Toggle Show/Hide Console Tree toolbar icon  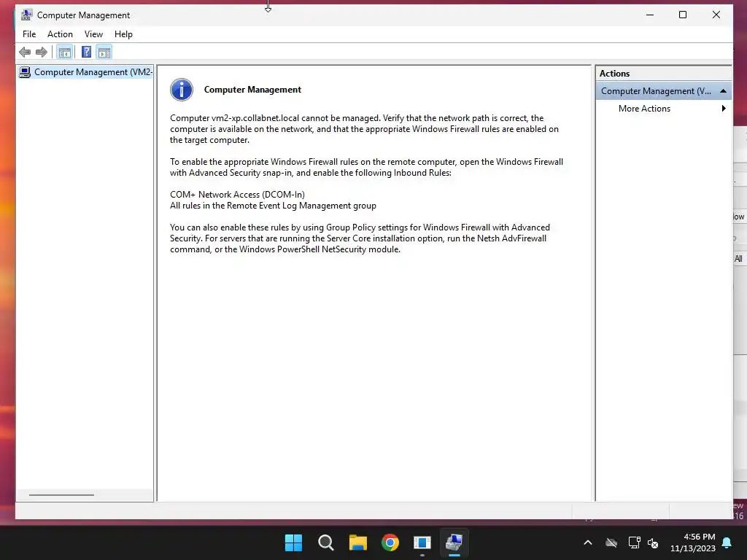tap(65, 52)
